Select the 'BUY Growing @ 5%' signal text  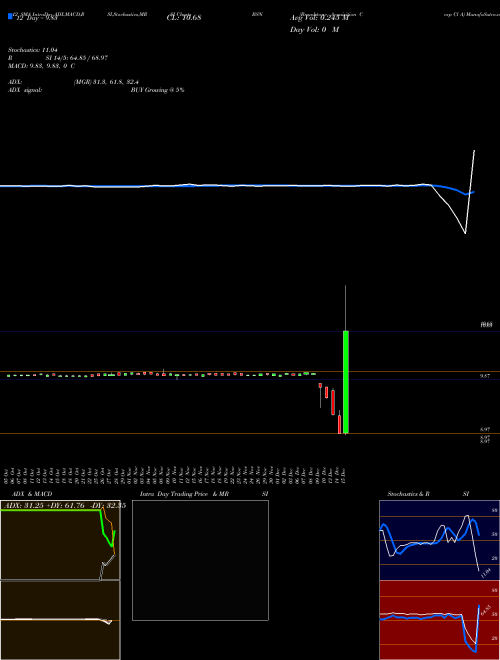(x=157, y=90)
